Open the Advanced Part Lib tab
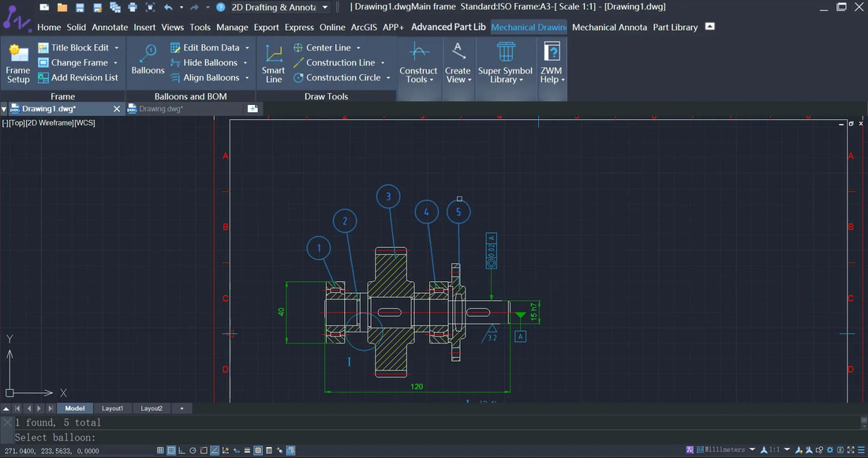 point(448,27)
